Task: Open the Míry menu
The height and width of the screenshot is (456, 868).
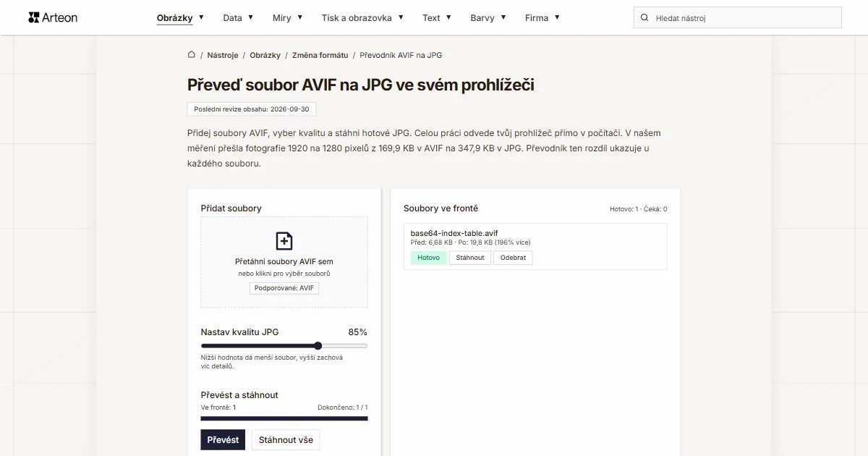Action: click(x=282, y=18)
